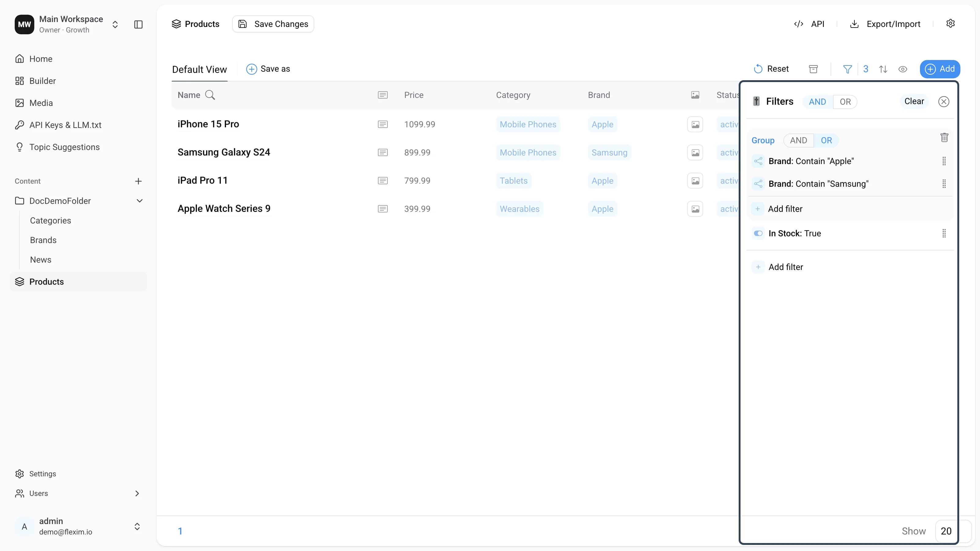Click the archive box icon

click(x=813, y=69)
